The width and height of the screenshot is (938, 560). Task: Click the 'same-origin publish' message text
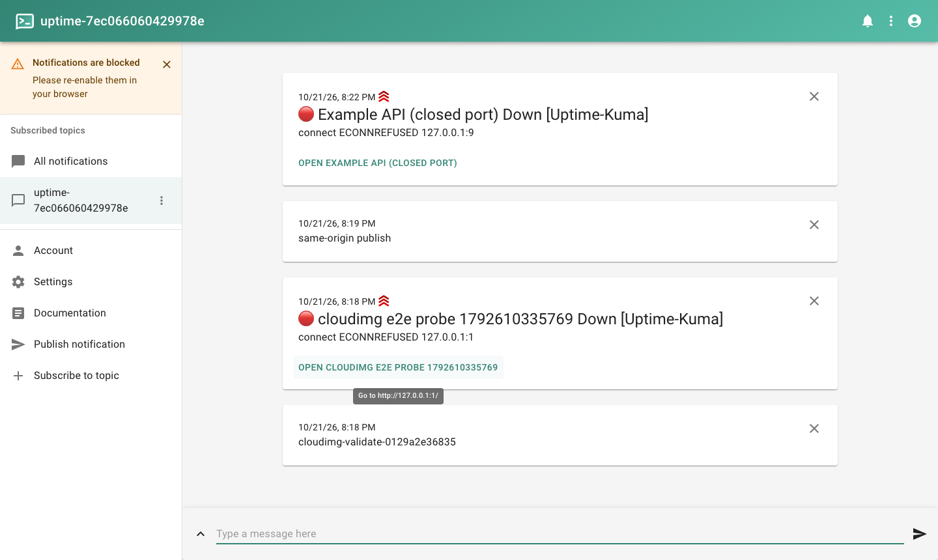[x=345, y=238]
